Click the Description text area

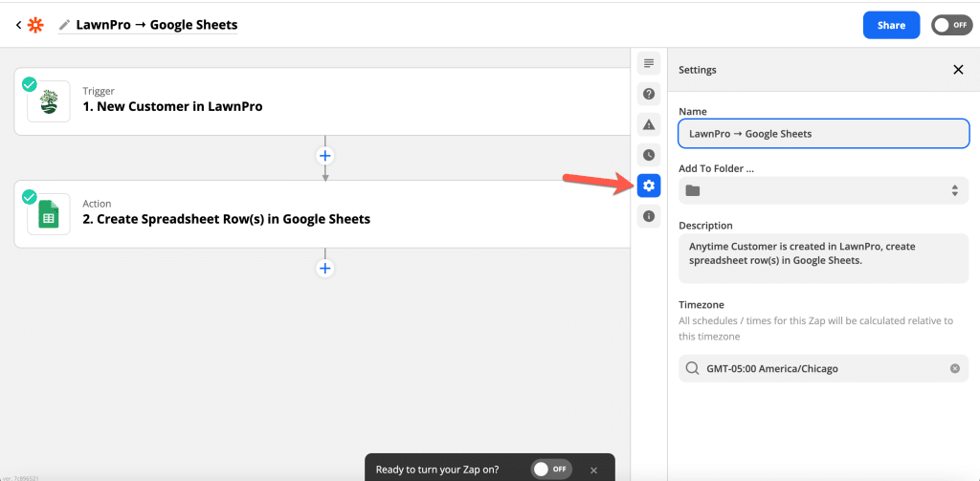click(824, 258)
